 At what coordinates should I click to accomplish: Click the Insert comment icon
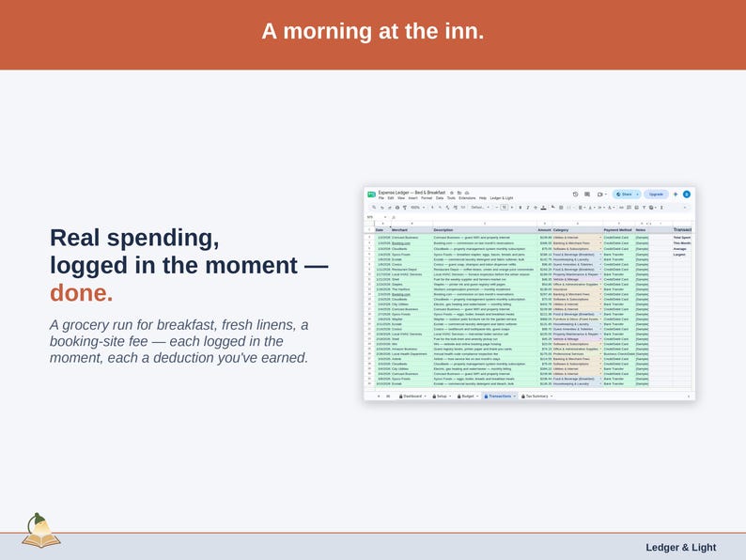pyautogui.click(x=629, y=208)
